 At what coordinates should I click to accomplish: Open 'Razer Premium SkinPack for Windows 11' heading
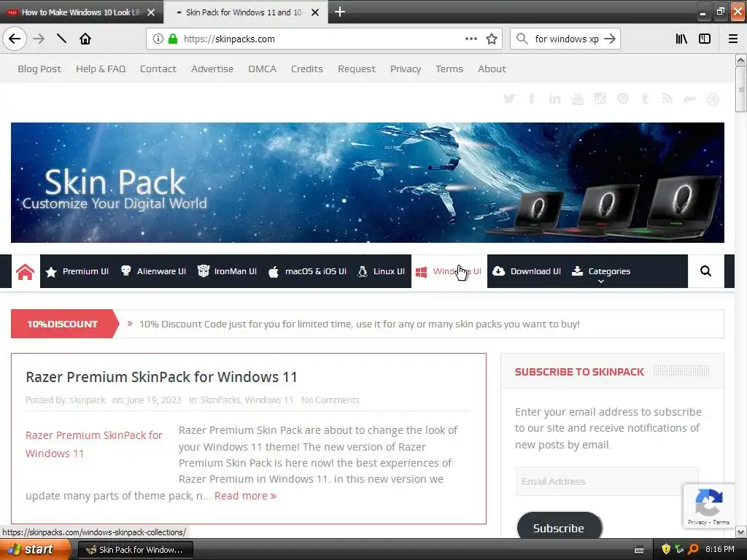(x=161, y=377)
